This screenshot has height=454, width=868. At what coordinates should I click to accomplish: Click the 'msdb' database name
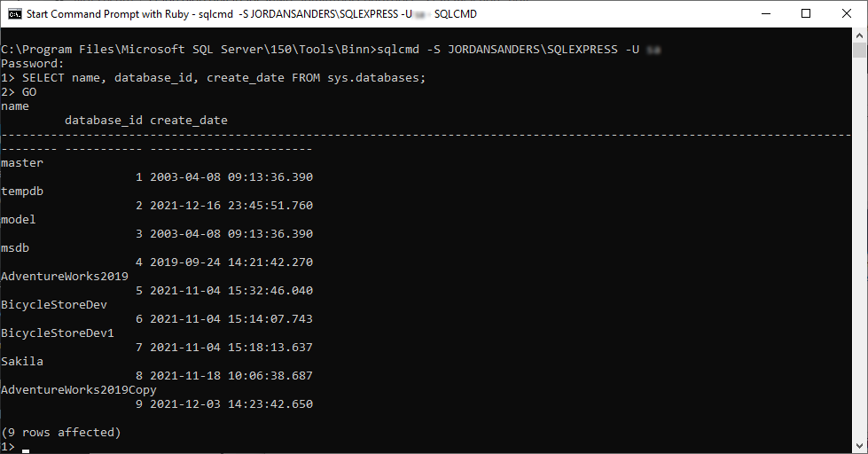[x=15, y=248]
